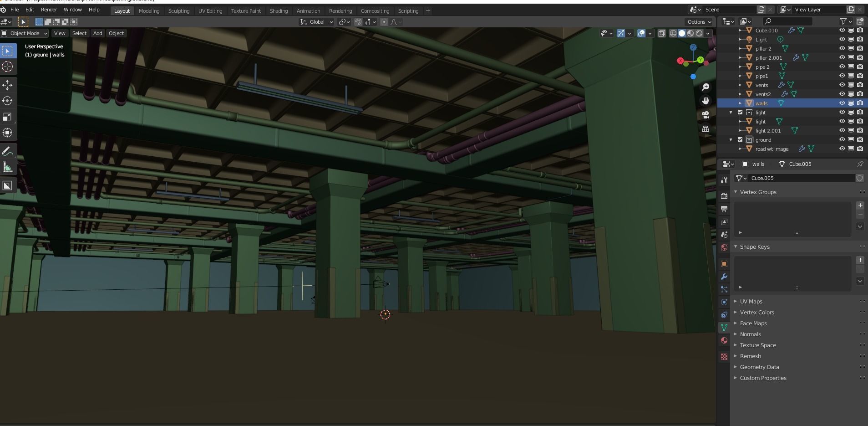Select the vents object in outliner
The image size is (868, 426).
761,85
